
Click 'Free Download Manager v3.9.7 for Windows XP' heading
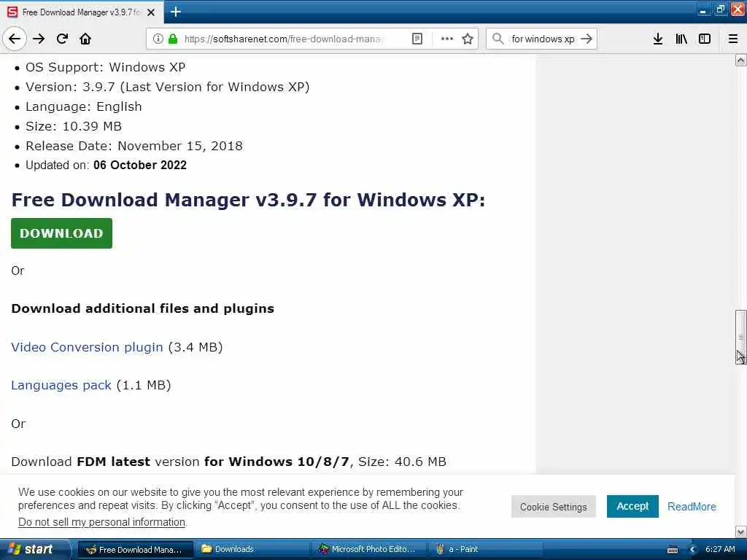[x=248, y=200]
